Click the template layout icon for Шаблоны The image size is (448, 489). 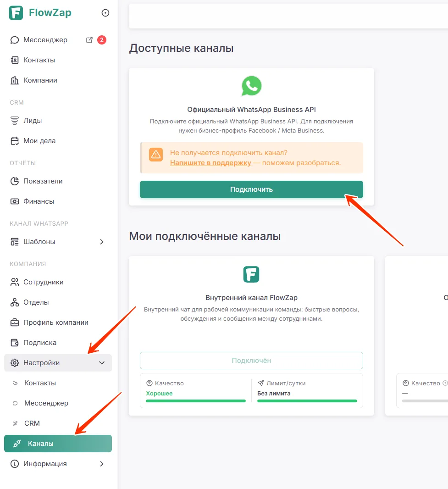(15, 242)
